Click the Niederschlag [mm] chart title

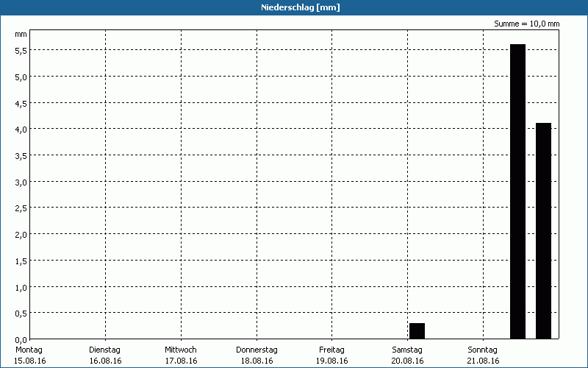click(x=301, y=7)
